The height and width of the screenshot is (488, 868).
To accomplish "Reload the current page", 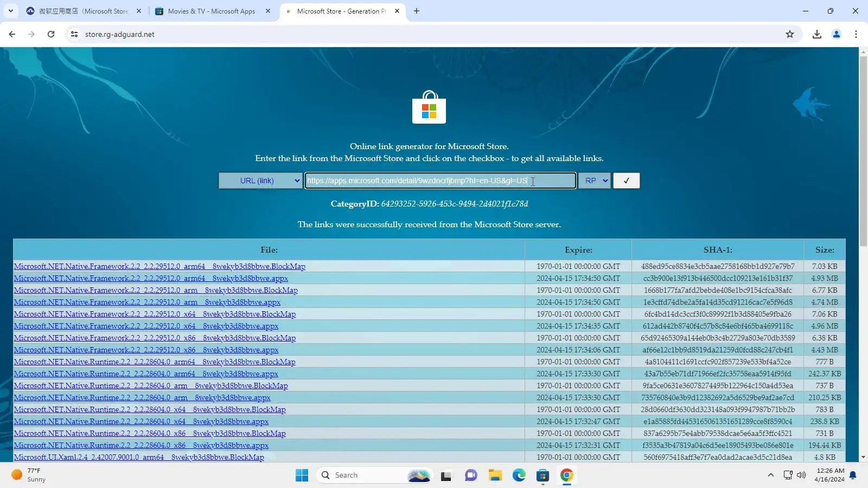I will tap(51, 34).
